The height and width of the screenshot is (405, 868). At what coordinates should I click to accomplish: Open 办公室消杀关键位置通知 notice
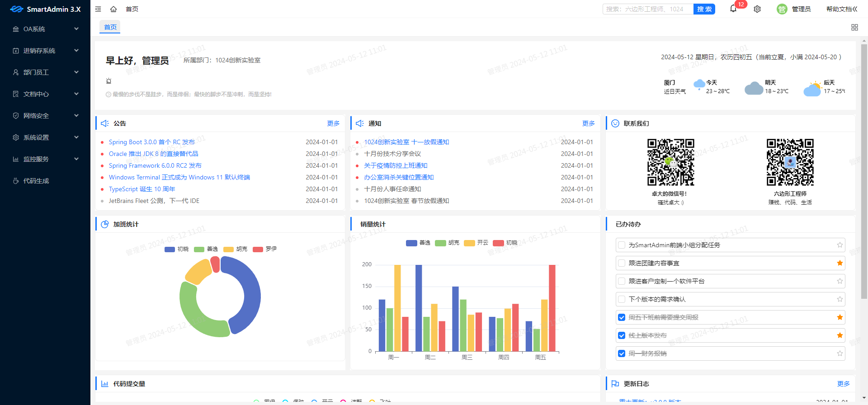(399, 177)
